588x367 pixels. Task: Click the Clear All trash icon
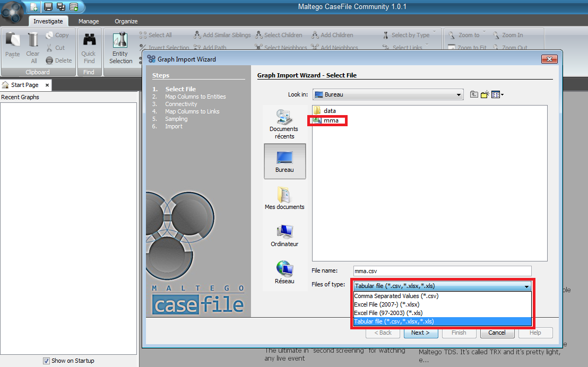point(33,39)
